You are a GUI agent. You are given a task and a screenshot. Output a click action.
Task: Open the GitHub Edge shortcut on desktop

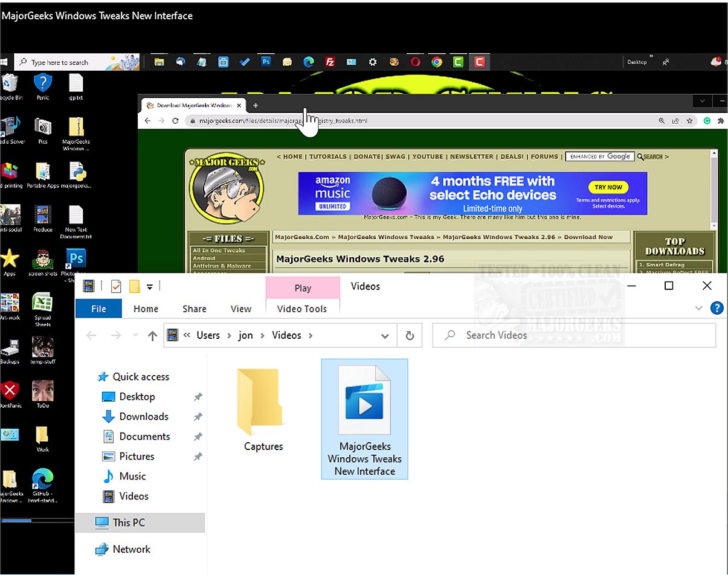tap(43, 487)
